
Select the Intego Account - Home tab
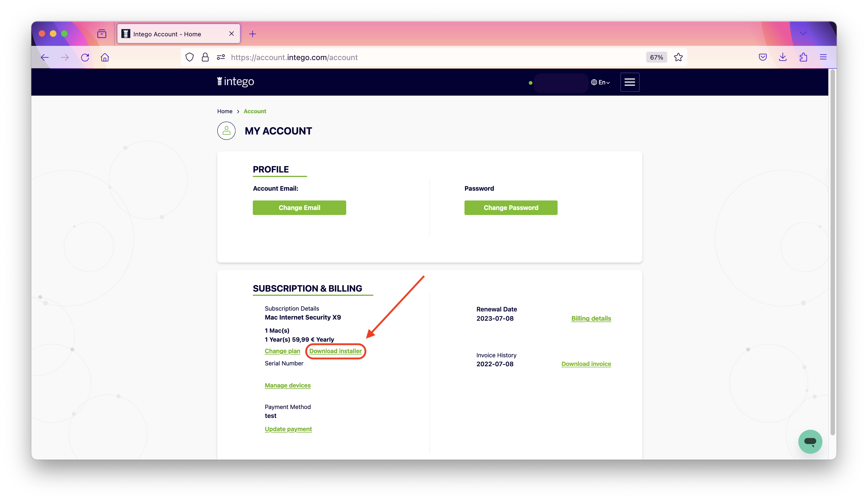click(179, 34)
